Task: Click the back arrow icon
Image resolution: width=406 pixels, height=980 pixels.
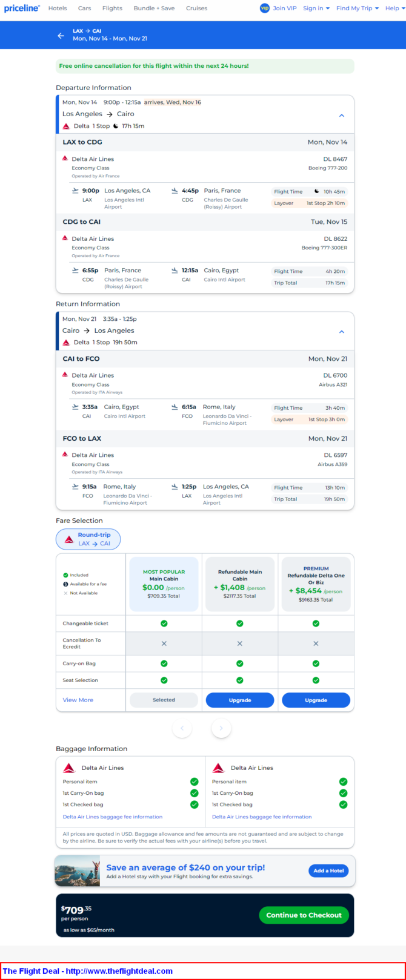Action: [x=61, y=35]
